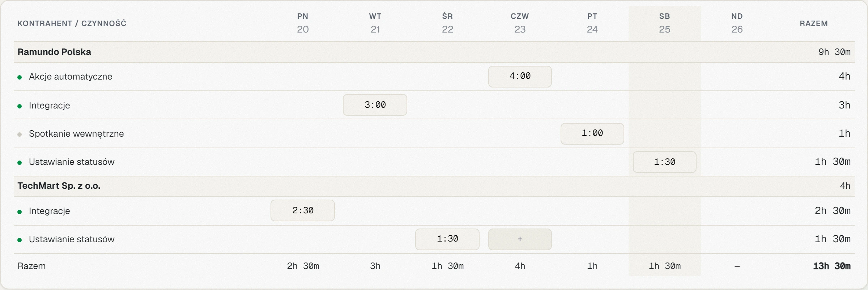Collapse the TechMart Sp. z o.o. group
The width and height of the screenshot is (868, 290).
434,186
